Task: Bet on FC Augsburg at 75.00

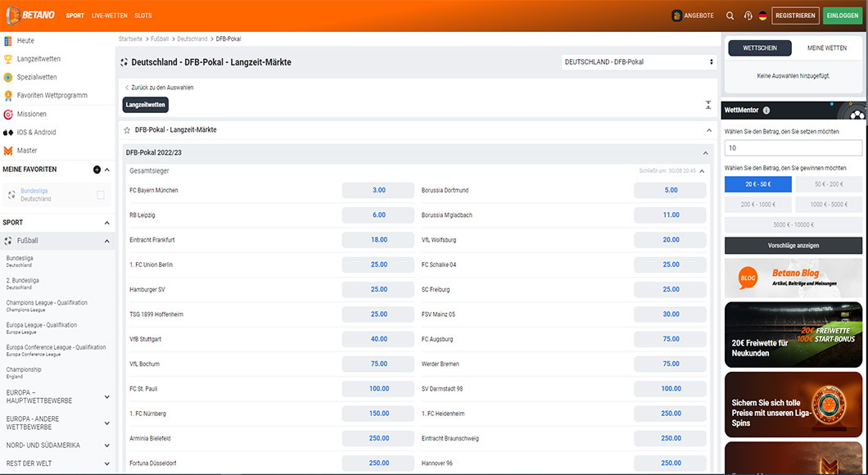Action: (671, 339)
